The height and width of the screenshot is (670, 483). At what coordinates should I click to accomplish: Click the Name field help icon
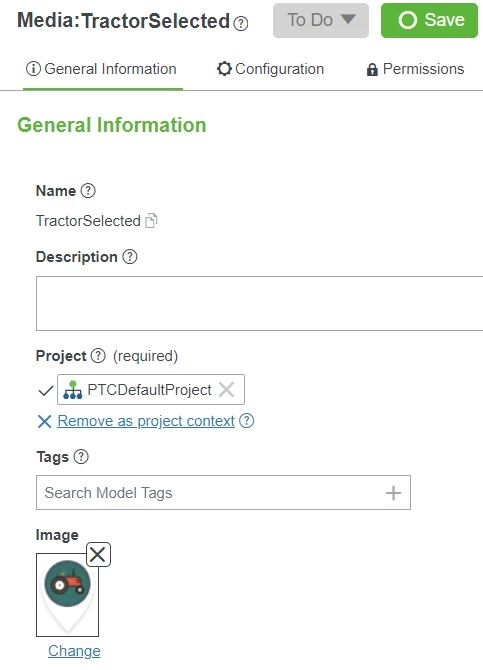click(x=88, y=191)
